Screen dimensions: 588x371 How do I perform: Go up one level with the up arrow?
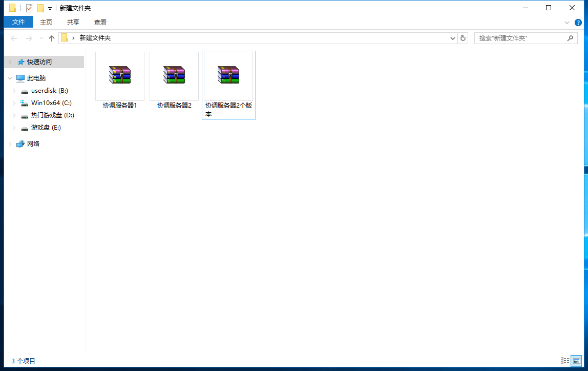pos(51,38)
